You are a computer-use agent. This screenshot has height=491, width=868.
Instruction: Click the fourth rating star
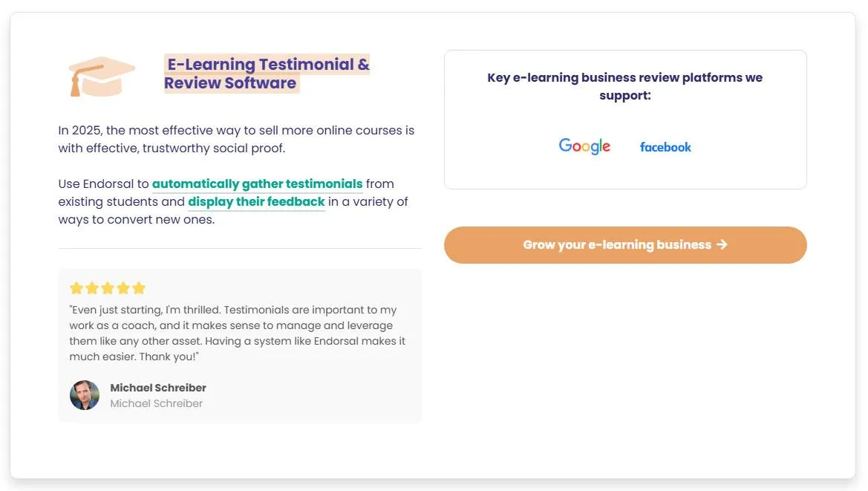(x=123, y=288)
